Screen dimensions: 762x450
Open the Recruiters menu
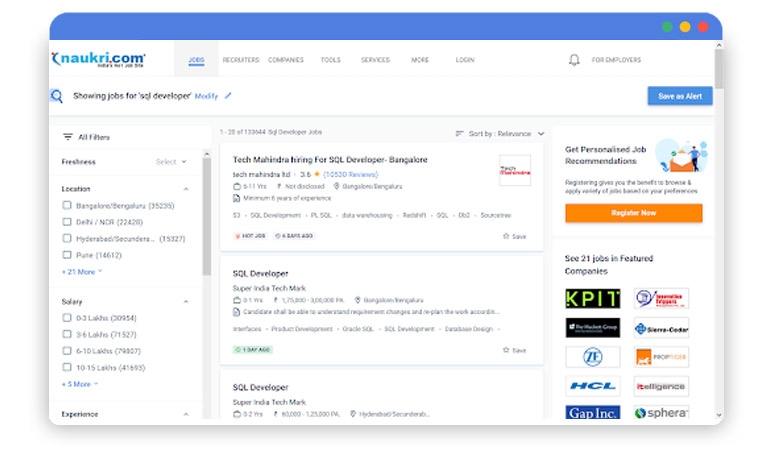pyautogui.click(x=240, y=60)
